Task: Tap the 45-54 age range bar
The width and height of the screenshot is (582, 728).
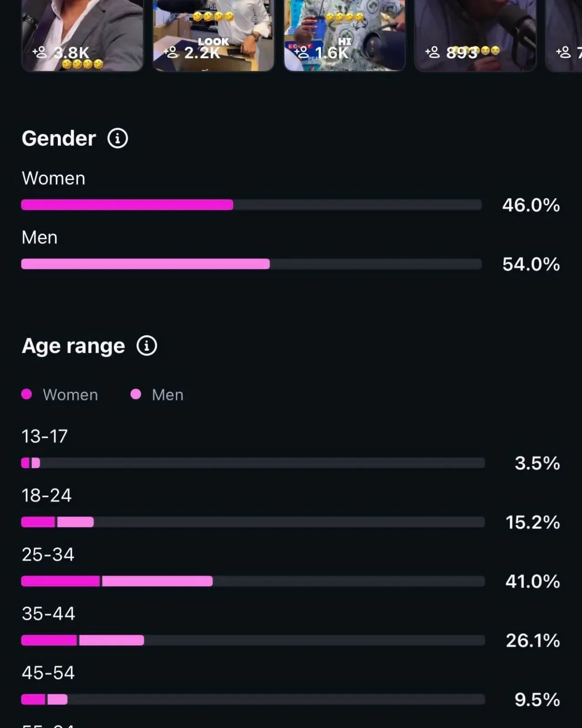Action: click(x=253, y=699)
